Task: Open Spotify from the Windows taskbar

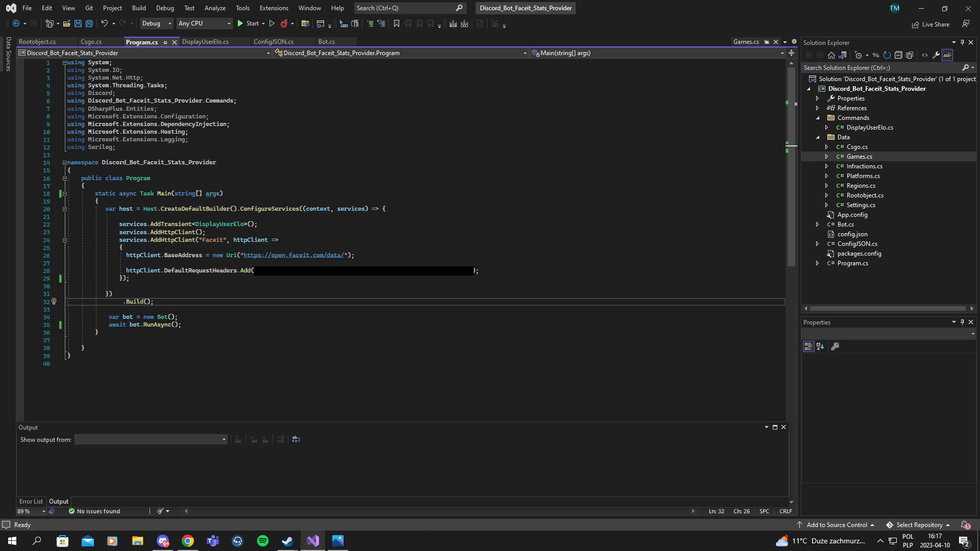Action: coord(263,541)
